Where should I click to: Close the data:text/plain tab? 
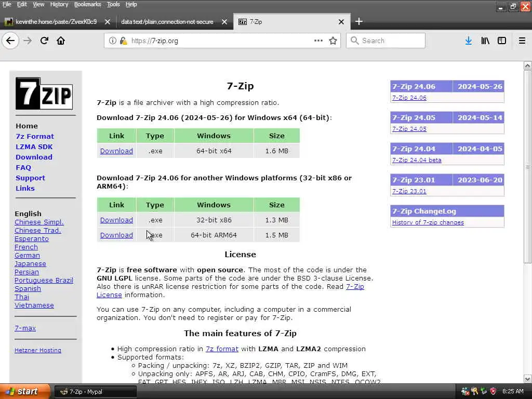click(x=224, y=22)
